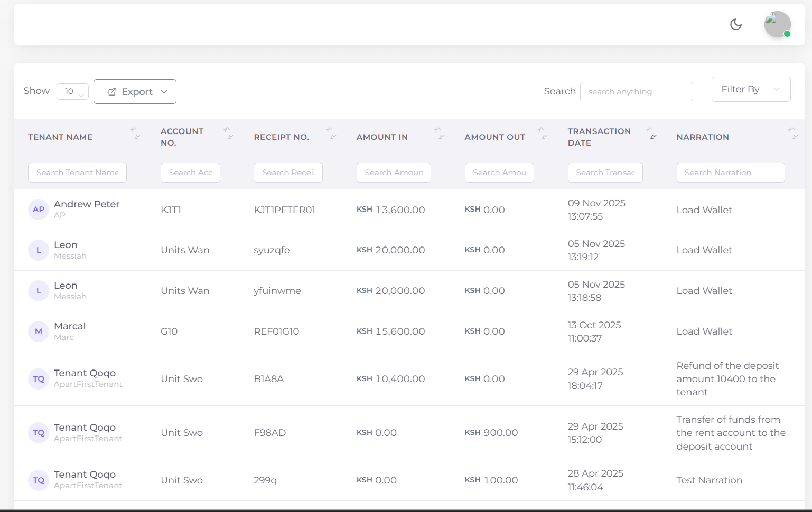Click the search anything input field
Screen dimensions: 812x512
pyautogui.click(x=636, y=91)
